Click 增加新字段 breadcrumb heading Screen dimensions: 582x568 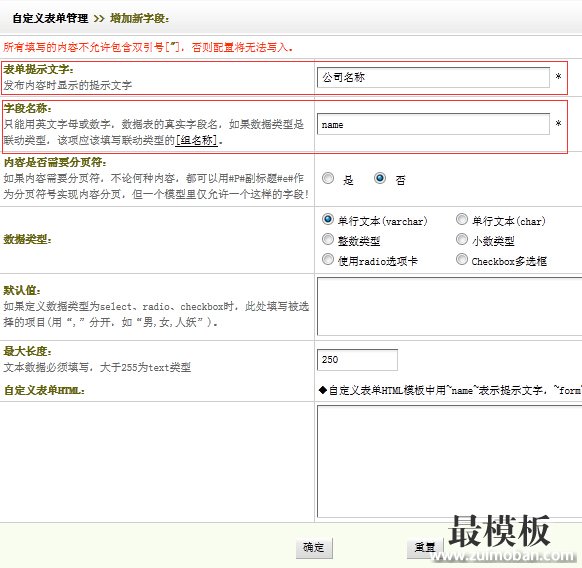pos(140,18)
